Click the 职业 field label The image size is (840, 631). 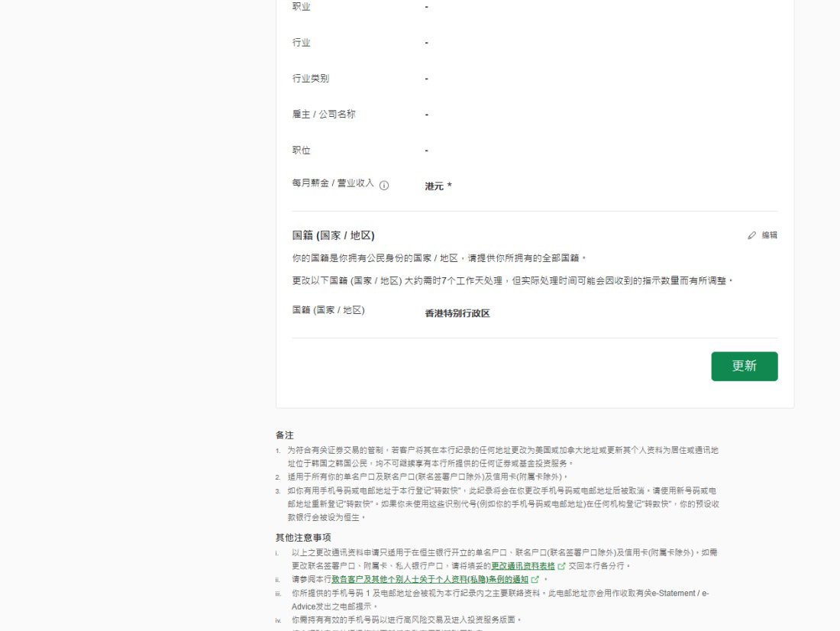302,7
